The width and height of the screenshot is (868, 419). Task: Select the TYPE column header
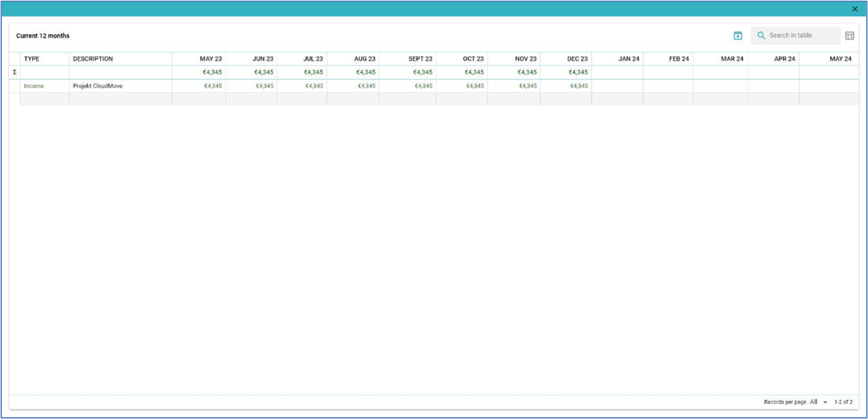[x=32, y=58]
